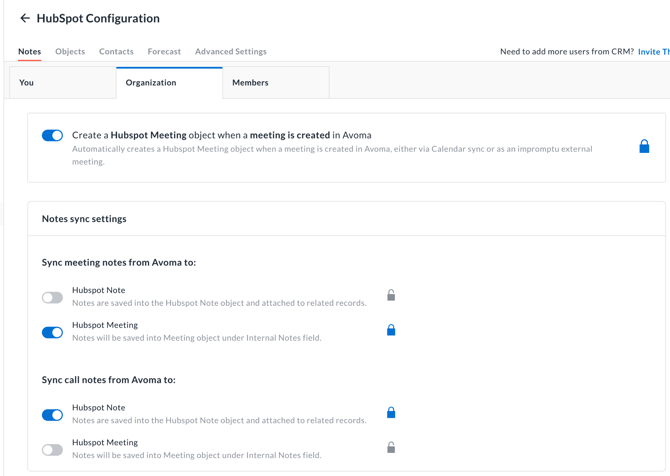This screenshot has height=476, width=670.
Task: Select the Organization sub-tab
Action: (x=169, y=83)
